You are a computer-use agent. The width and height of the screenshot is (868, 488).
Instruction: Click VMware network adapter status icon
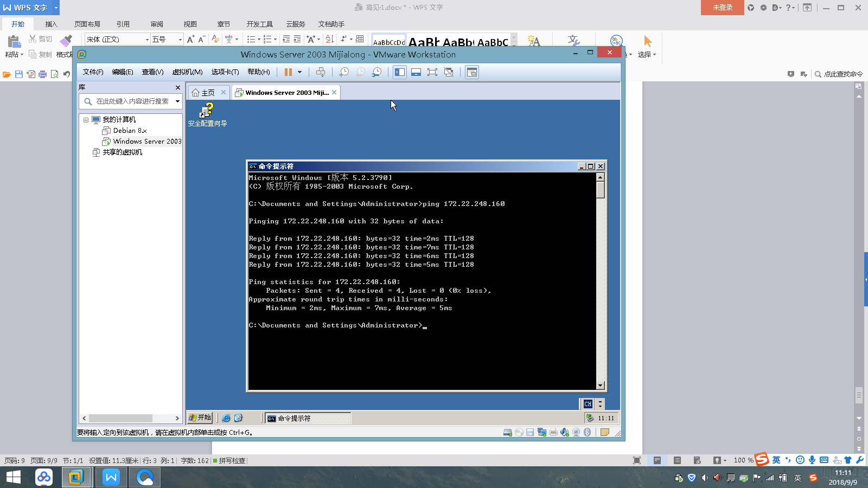point(542,432)
